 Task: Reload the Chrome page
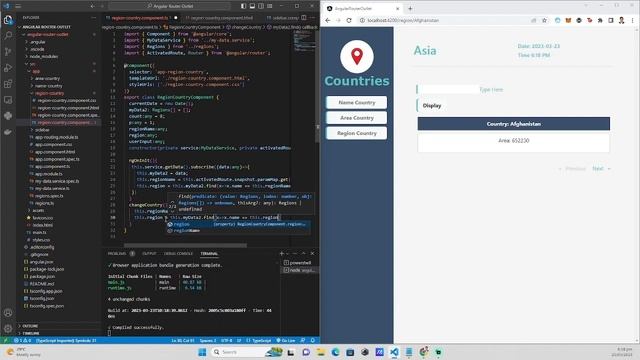click(x=349, y=20)
